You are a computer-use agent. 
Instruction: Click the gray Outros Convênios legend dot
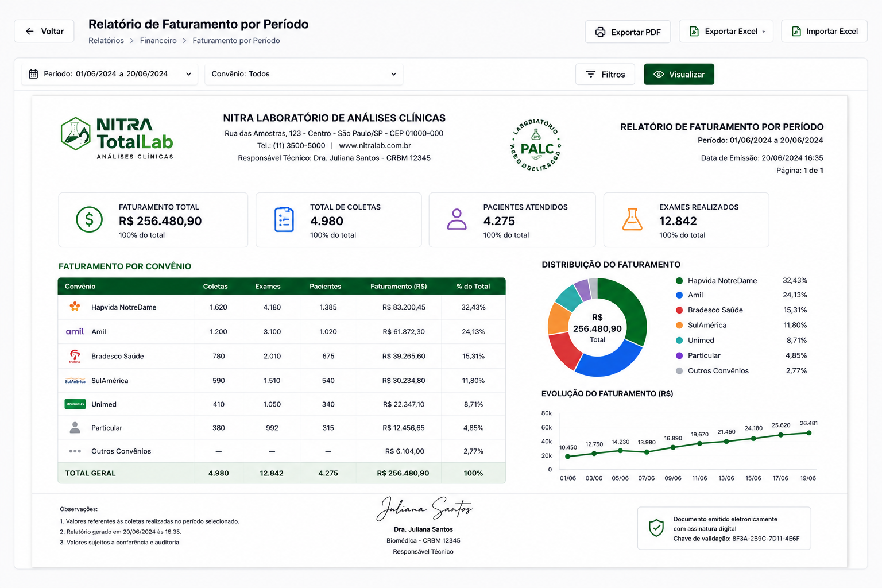point(679,371)
